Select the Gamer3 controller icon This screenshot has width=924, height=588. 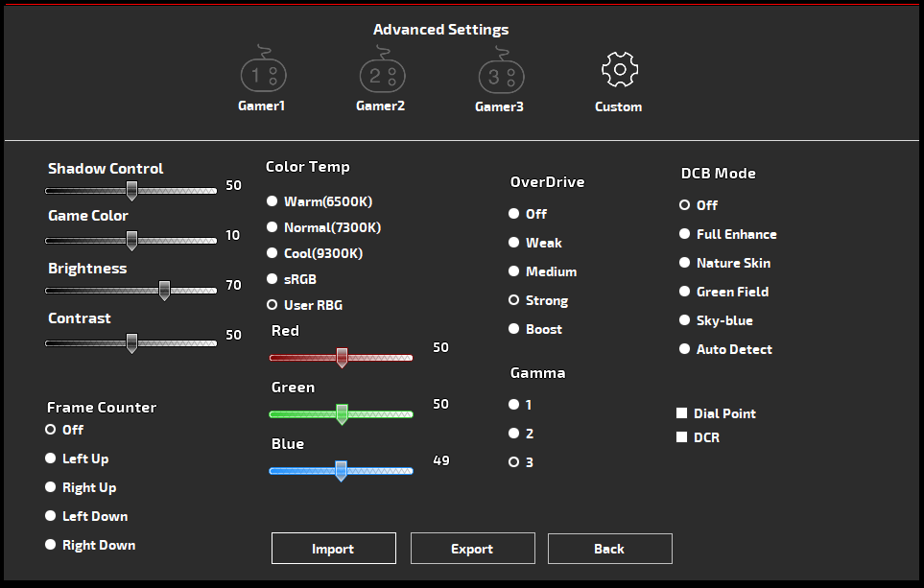pyautogui.click(x=502, y=69)
